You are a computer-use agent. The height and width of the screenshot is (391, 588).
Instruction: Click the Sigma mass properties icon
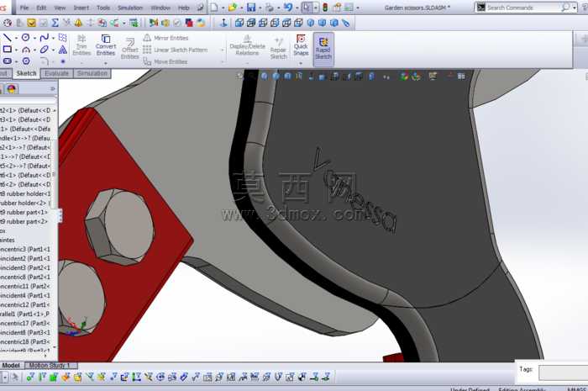pyautogui.click(x=55, y=23)
